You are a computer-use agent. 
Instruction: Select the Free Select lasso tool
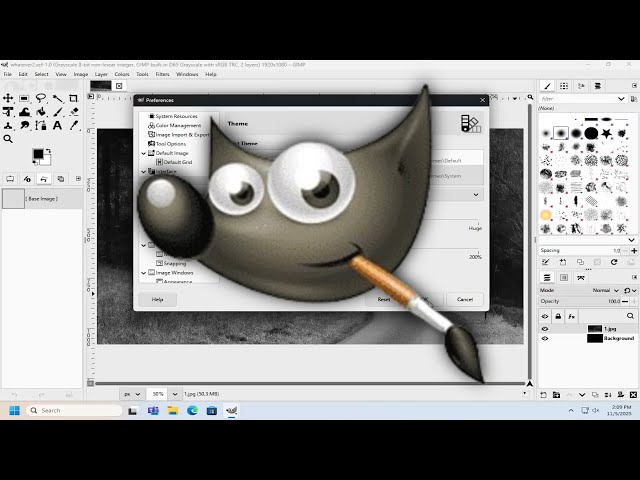41,98
